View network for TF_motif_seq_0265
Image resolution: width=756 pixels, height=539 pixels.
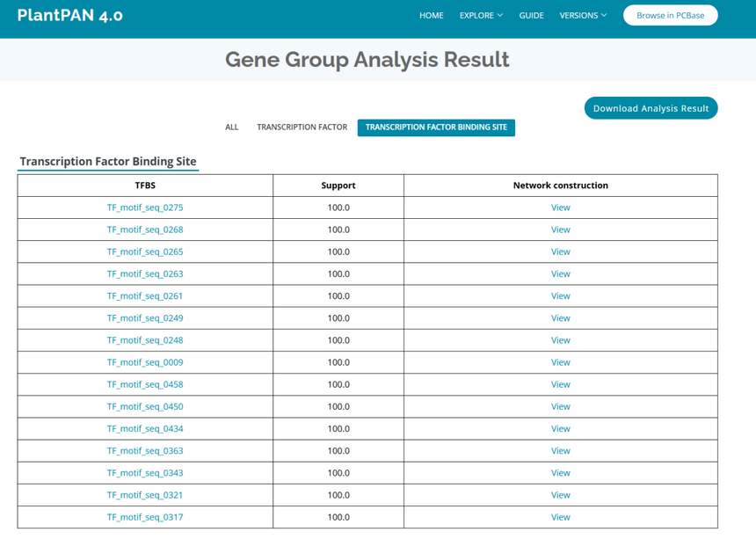click(x=560, y=252)
